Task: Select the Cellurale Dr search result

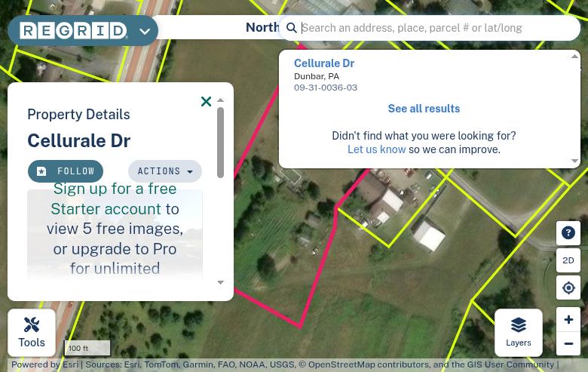Action: (324, 63)
